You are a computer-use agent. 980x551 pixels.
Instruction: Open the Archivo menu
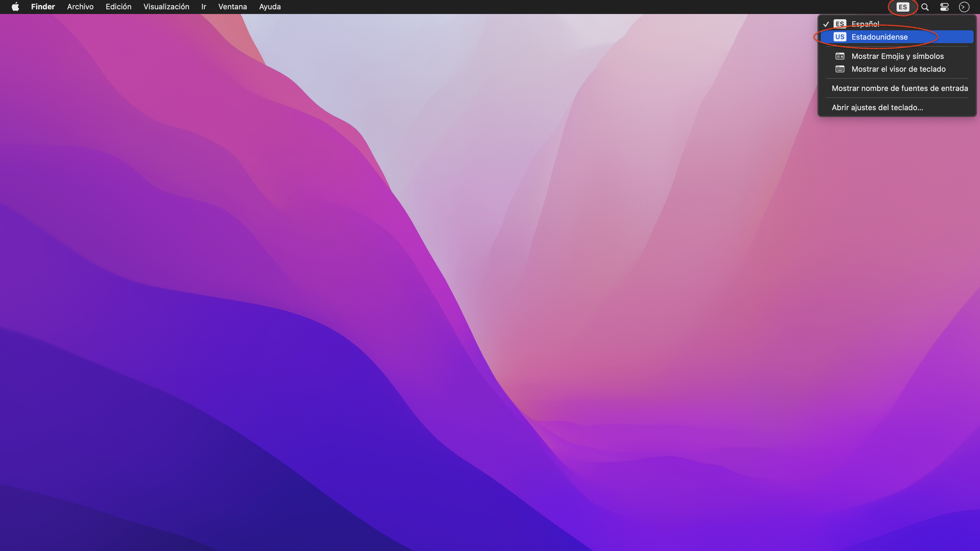pos(80,7)
